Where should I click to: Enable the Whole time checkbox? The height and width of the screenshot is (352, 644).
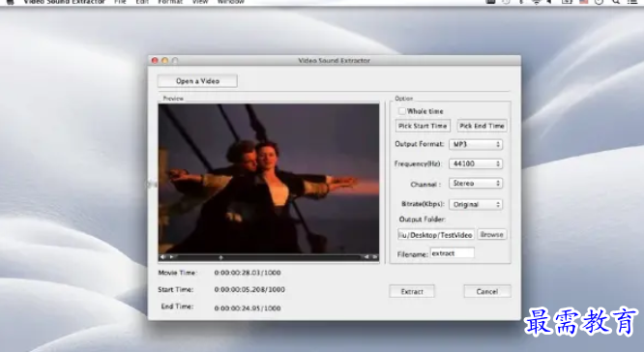coord(402,111)
